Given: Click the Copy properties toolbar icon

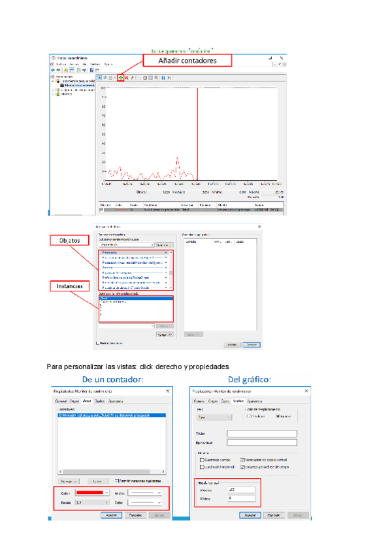Looking at the screenshot, I should pos(139,78).
